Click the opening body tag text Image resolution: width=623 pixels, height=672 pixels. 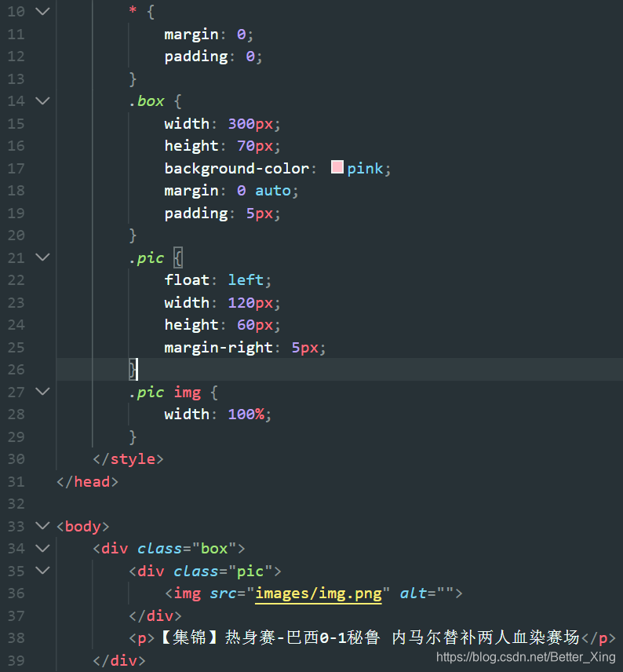[83, 526]
